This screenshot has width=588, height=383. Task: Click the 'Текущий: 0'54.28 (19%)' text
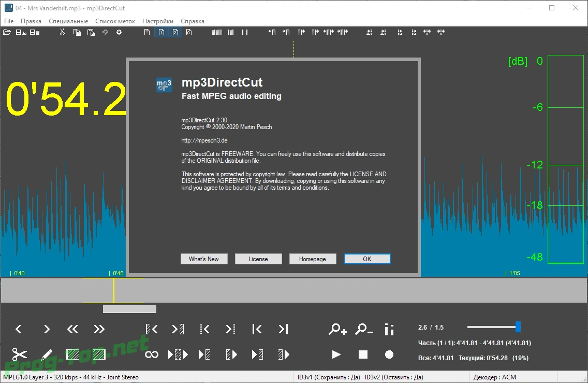pyautogui.click(x=493, y=358)
